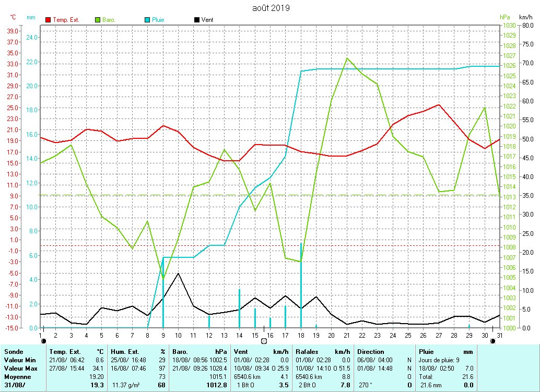This screenshot has width=540, height=392.
Task: Click the rain bar at day 14
Action: tap(239, 308)
